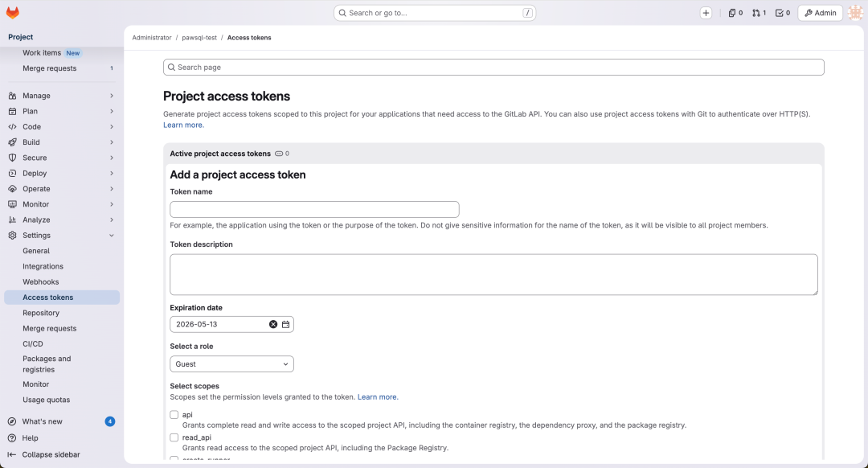This screenshot has width=868, height=468.
Task: Focus the Token description text area
Action: coord(493,275)
